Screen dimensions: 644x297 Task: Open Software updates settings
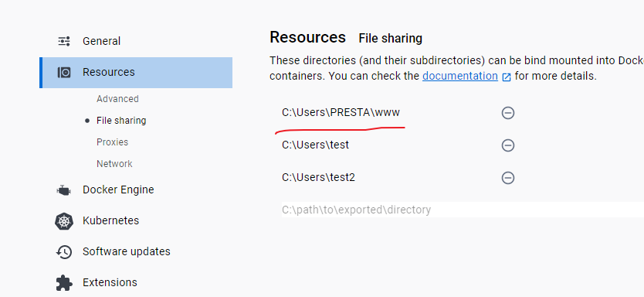[127, 251]
